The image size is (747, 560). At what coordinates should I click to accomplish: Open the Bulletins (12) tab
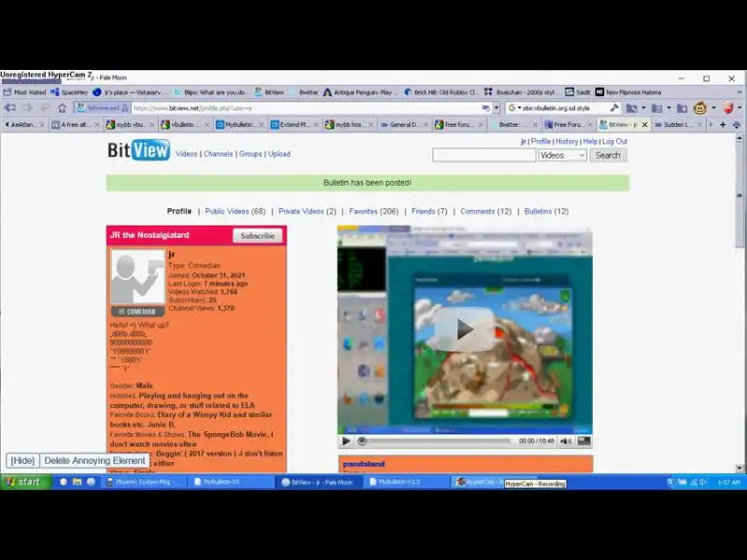[546, 212]
